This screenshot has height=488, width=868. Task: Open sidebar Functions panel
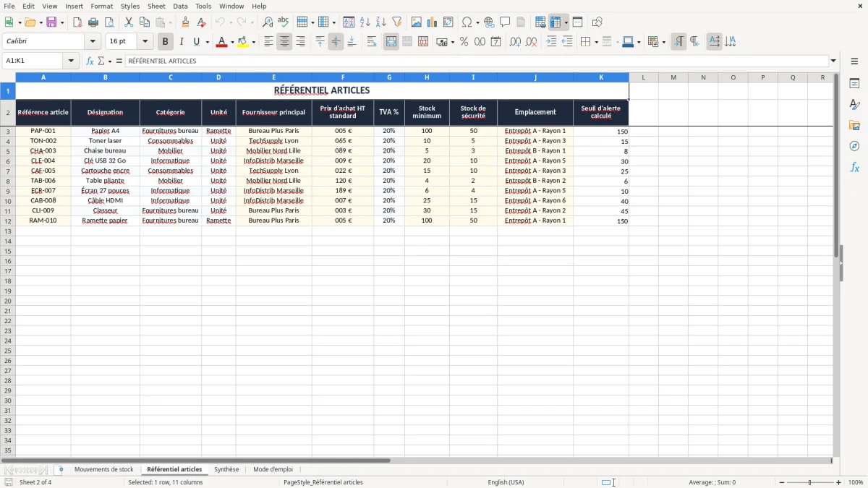point(854,167)
